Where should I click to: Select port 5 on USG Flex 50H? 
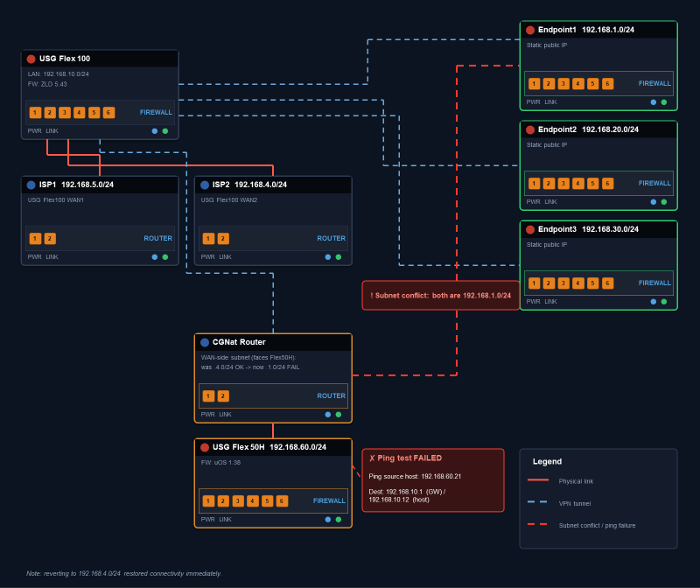pyautogui.click(x=267, y=501)
